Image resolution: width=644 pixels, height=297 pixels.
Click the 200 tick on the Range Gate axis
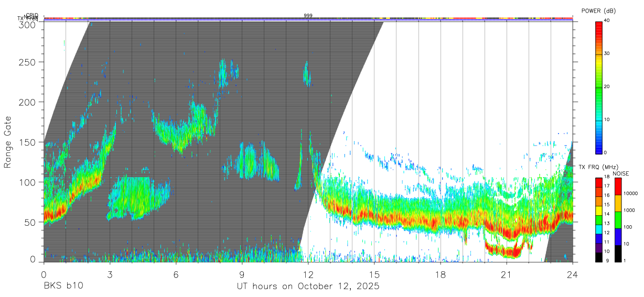click(27, 102)
